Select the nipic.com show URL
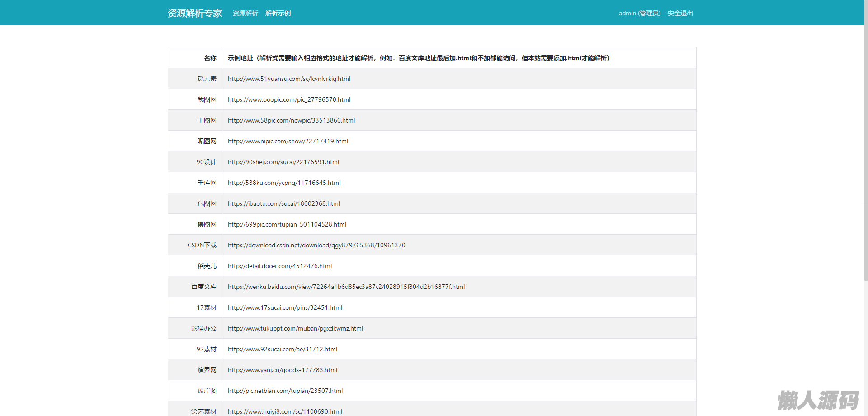The height and width of the screenshot is (416, 868). click(288, 141)
